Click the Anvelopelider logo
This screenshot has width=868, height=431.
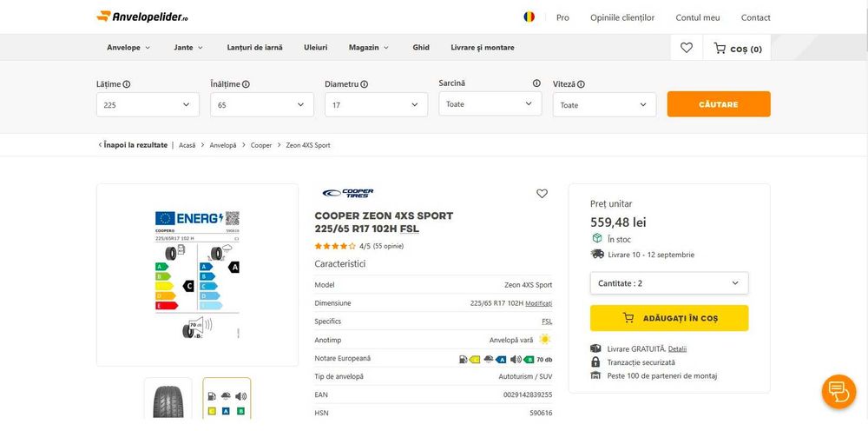click(x=142, y=17)
